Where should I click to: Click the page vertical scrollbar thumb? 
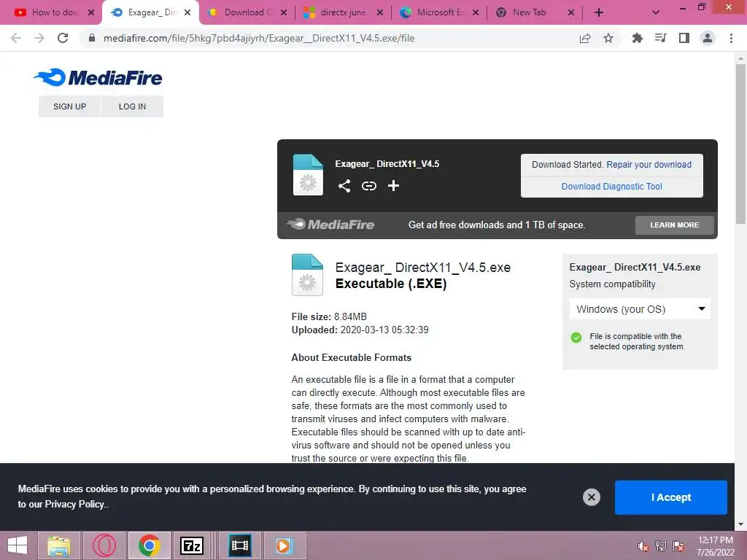coord(740,143)
